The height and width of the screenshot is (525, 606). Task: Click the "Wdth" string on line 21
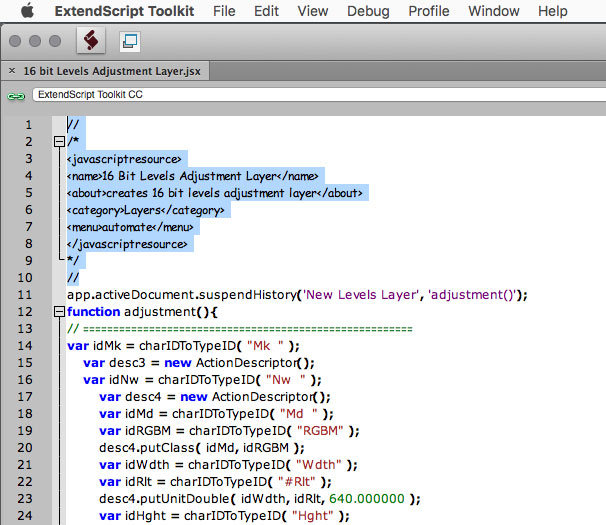319,465
